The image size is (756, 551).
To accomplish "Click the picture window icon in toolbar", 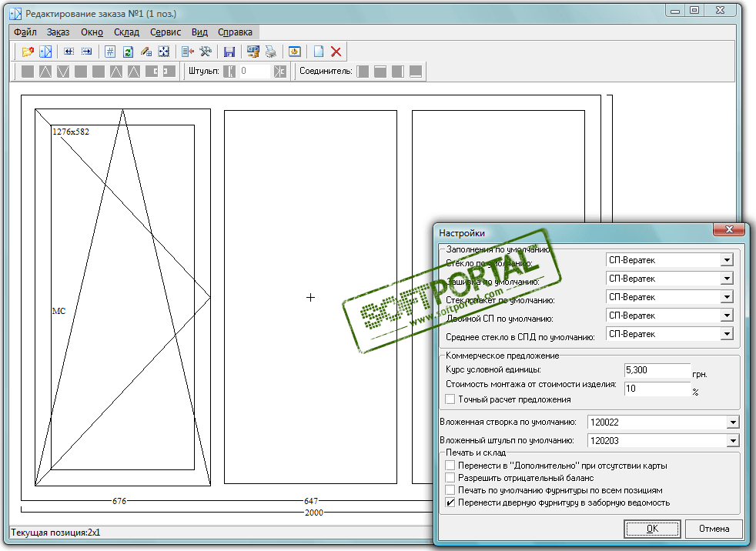I will coord(295,51).
